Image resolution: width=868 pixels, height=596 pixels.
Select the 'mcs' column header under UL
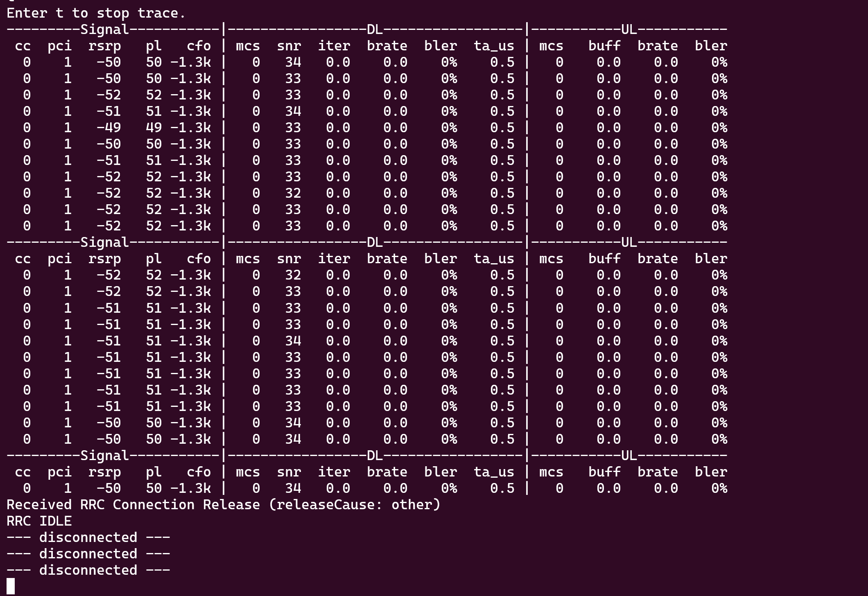coord(551,46)
